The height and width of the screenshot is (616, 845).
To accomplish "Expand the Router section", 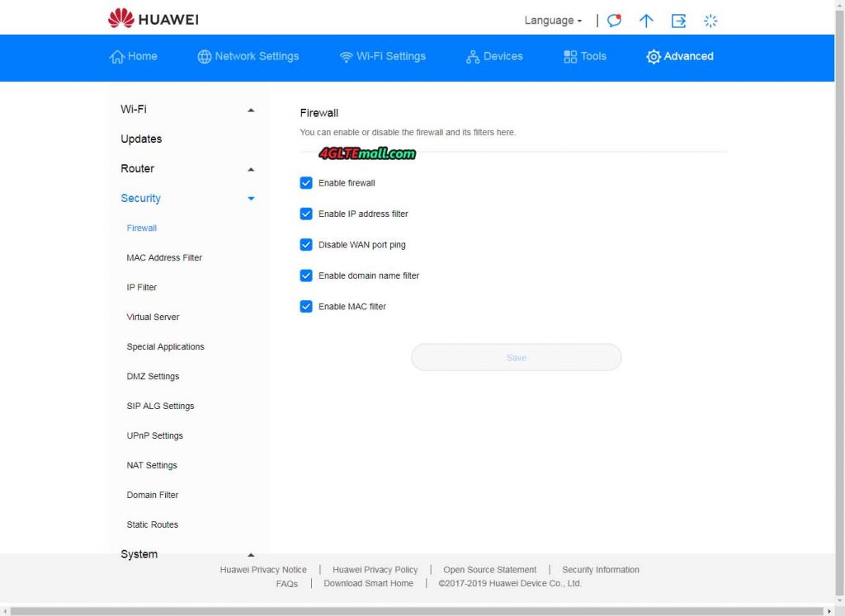I will pyautogui.click(x=250, y=168).
